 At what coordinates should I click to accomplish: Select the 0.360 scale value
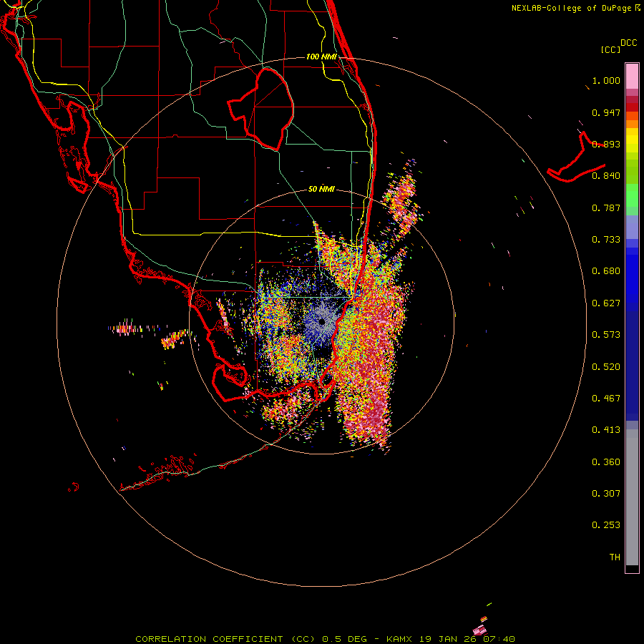(606, 462)
